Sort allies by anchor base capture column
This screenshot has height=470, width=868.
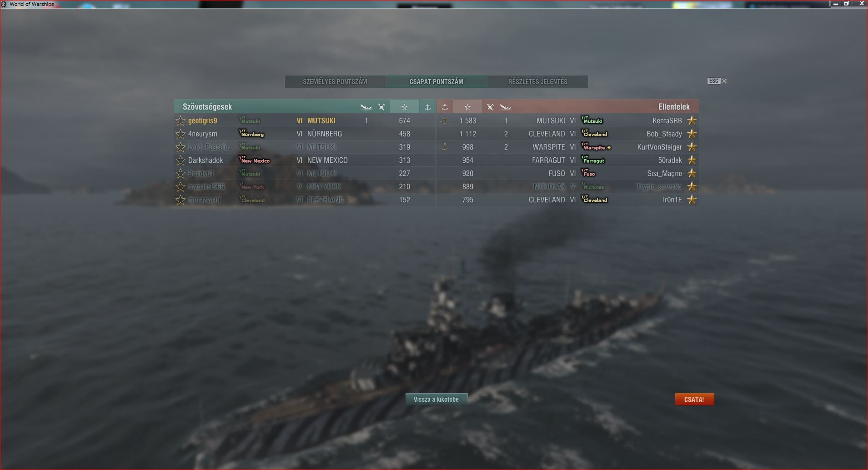(x=427, y=107)
